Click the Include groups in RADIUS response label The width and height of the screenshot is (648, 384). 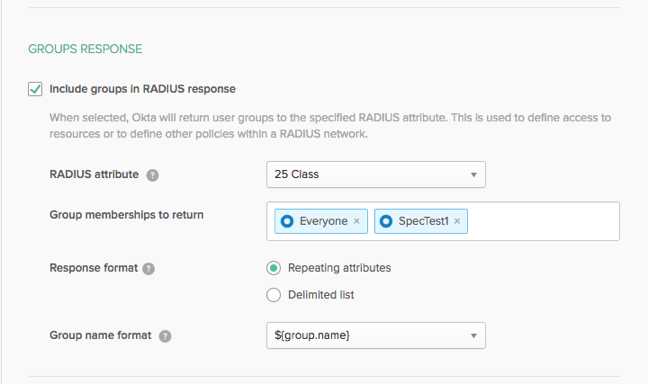(143, 89)
